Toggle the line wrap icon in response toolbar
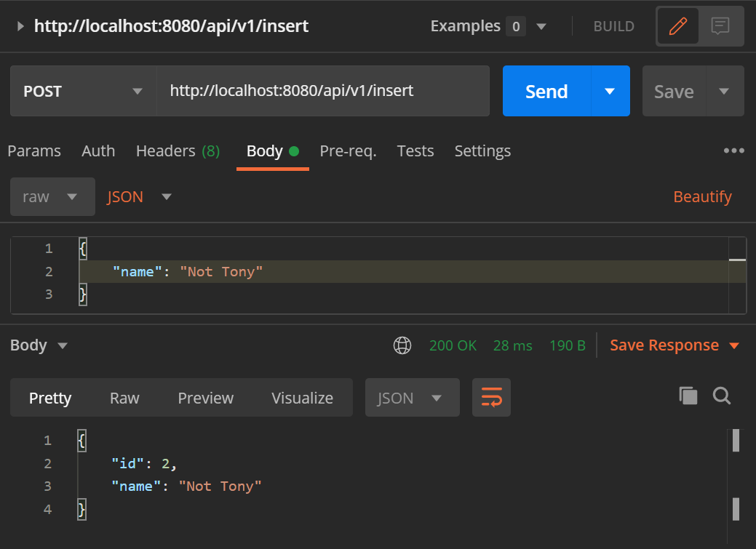Image resolution: width=756 pixels, height=549 pixels. 491,398
